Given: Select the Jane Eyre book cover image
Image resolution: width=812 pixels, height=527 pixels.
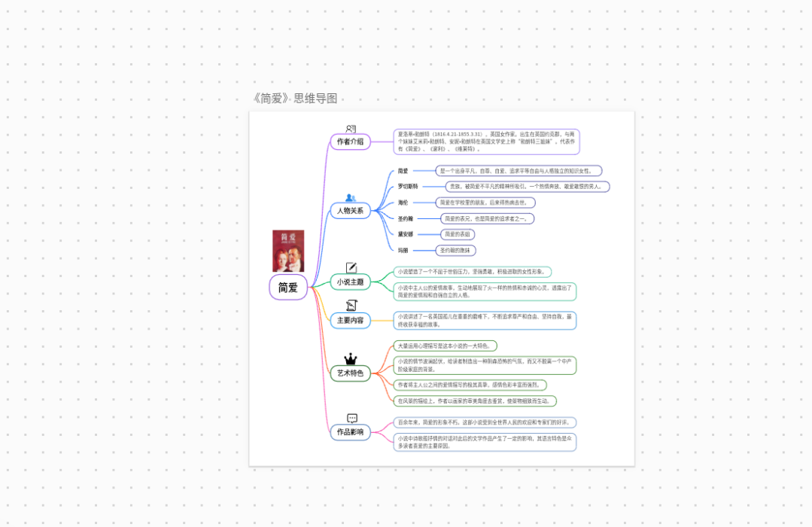Looking at the screenshot, I should click(x=288, y=251).
